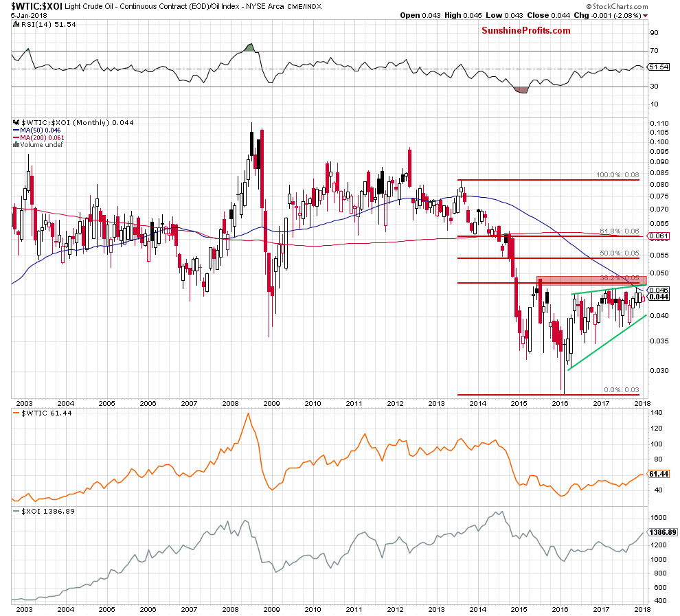The height and width of the screenshot is (616, 680).
Task: Click the boxed 0.044 price label on axis
Action: (659, 297)
